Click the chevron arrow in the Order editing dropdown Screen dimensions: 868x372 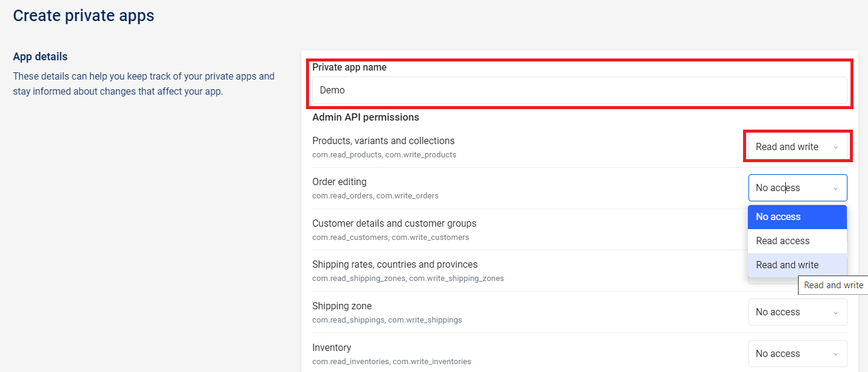coord(835,188)
